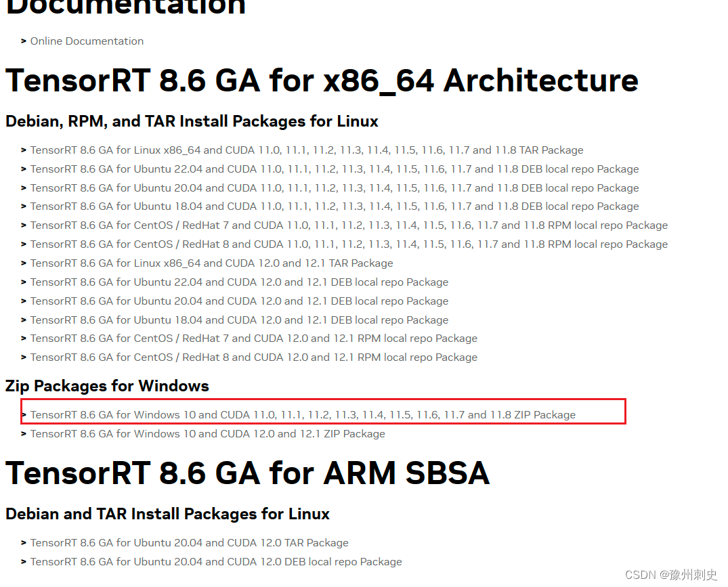Open the Online Documentation link
Screen dimensions: 728x587
(x=87, y=41)
